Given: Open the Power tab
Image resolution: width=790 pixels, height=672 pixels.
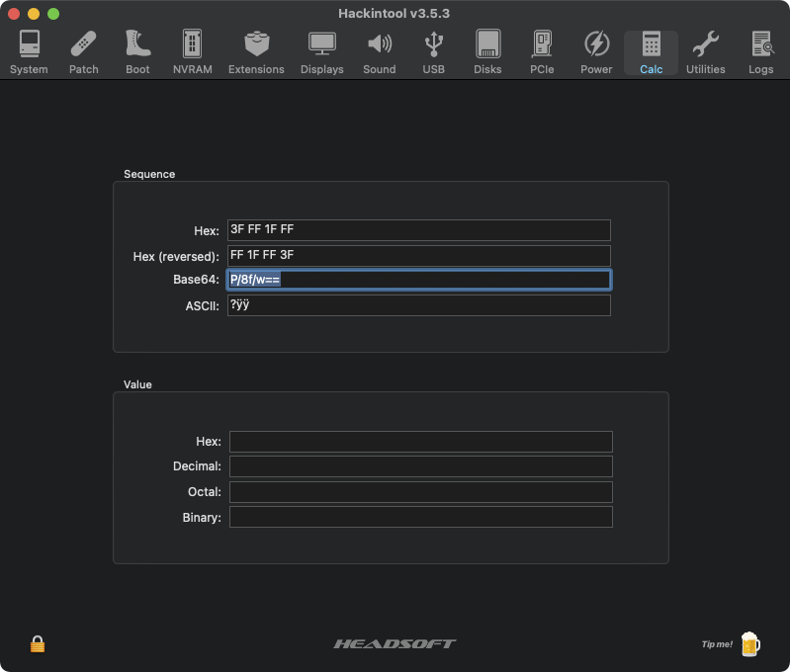Looking at the screenshot, I should point(596,53).
